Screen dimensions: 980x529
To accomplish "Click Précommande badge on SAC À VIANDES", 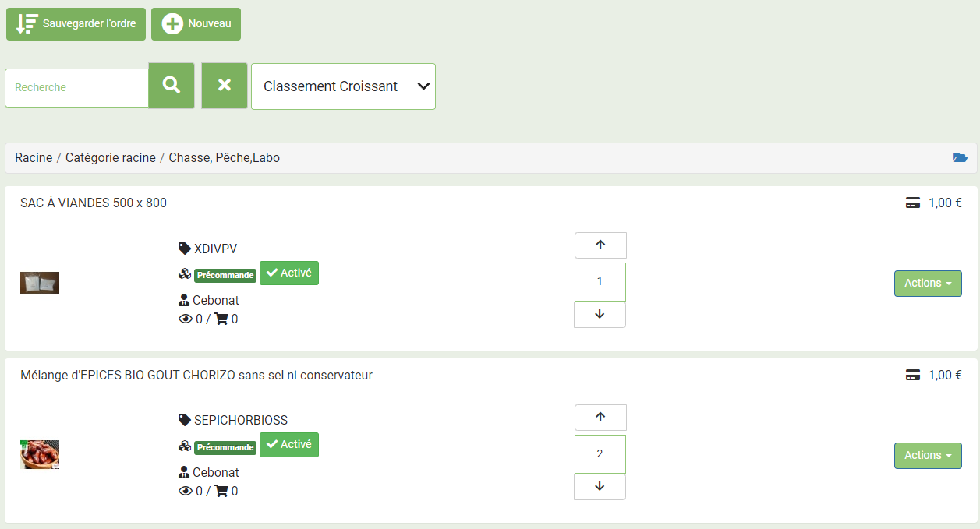I will pos(225,275).
